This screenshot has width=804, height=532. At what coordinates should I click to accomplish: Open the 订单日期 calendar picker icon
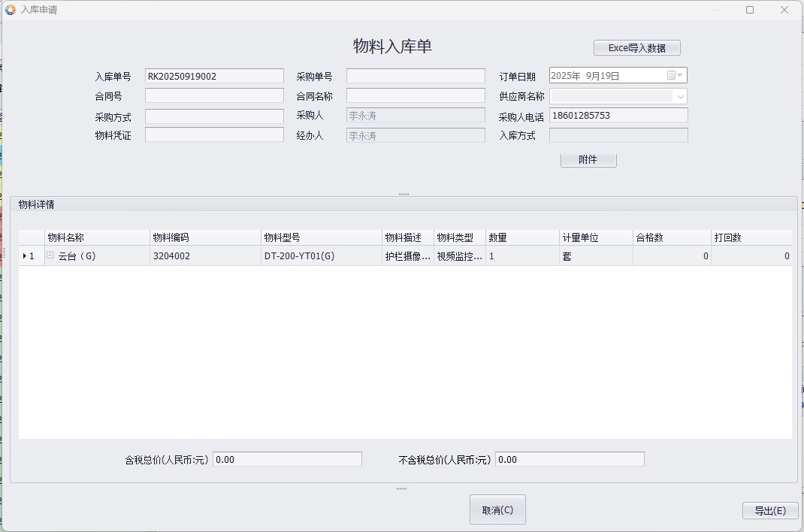click(x=671, y=75)
